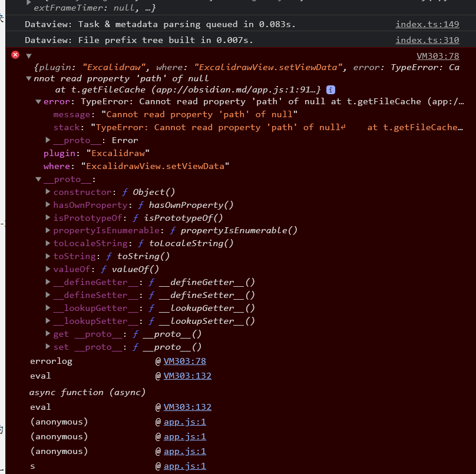The width and height of the screenshot is (476, 474).
Task: Collapse the expanded error: TypeError entry
Action: (39, 101)
